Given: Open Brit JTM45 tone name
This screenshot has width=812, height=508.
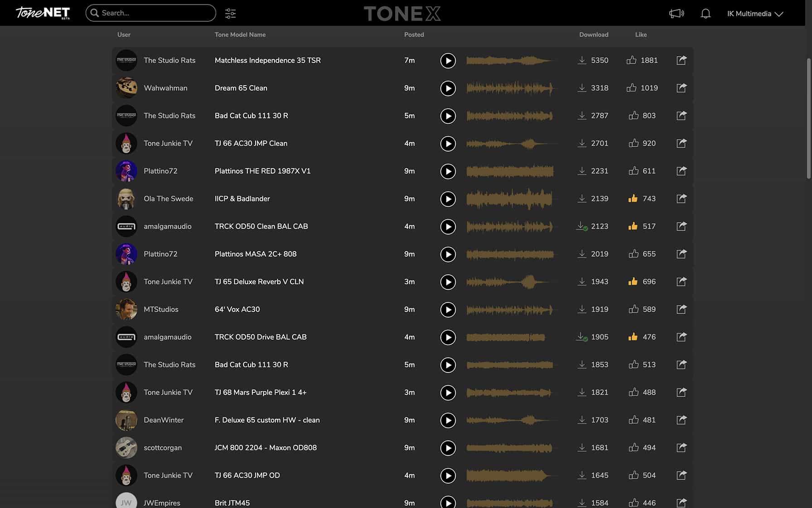Looking at the screenshot, I should [x=232, y=503].
